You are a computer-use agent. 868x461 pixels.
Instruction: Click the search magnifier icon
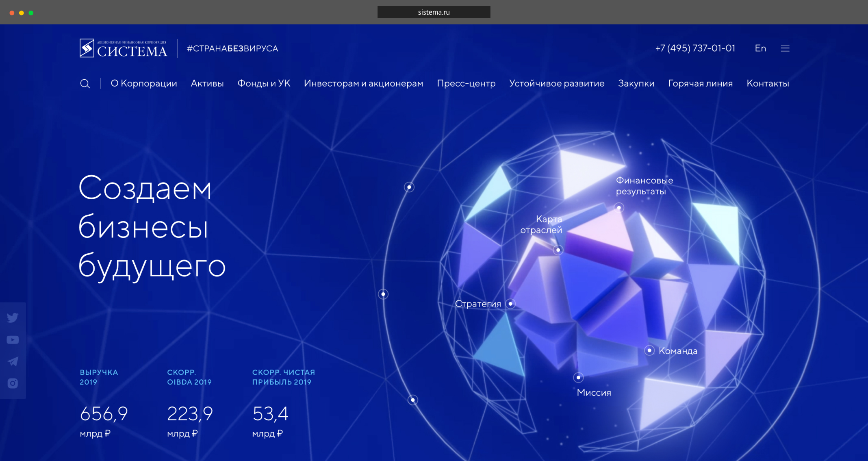[x=85, y=84]
